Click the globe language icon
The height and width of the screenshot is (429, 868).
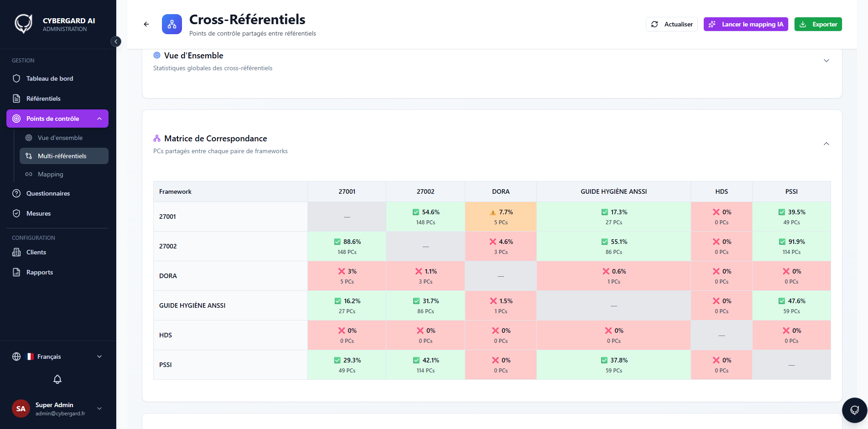pos(16,357)
